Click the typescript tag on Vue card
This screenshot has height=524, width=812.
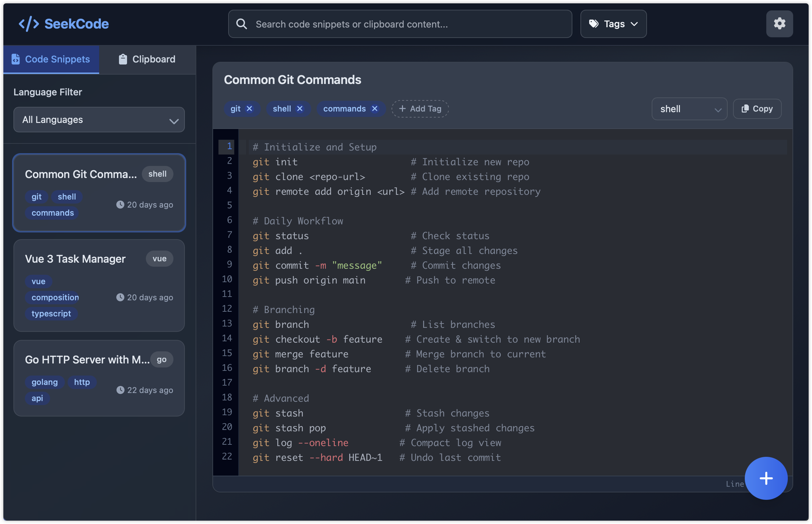pos(51,313)
